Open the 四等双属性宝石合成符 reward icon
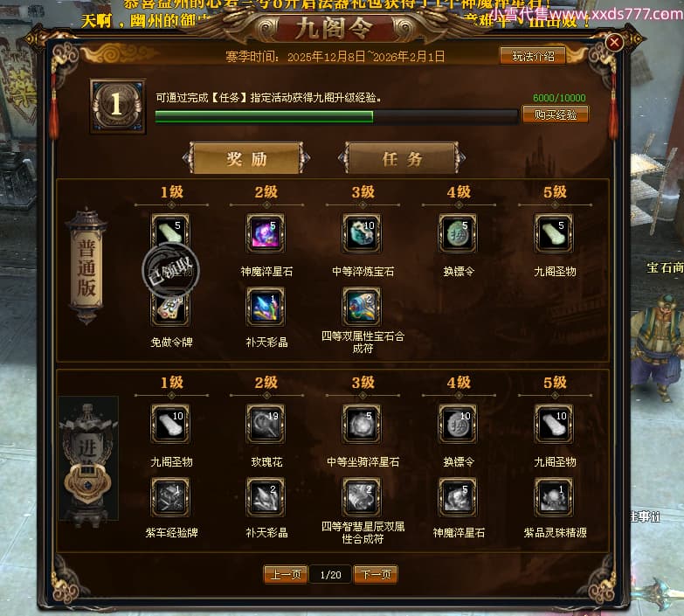684x616 pixels. tap(362, 307)
